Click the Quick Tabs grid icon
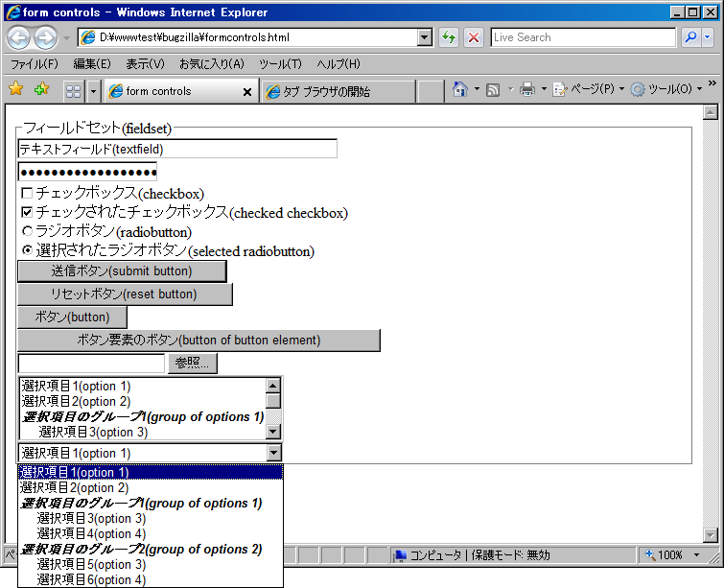The height and width of the screenshot is (588, 724). (x=73, y=91)
